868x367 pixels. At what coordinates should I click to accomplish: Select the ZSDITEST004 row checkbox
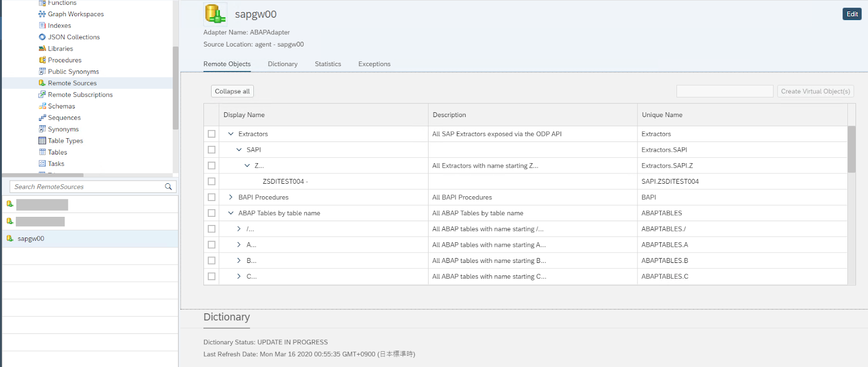point(212,181)
